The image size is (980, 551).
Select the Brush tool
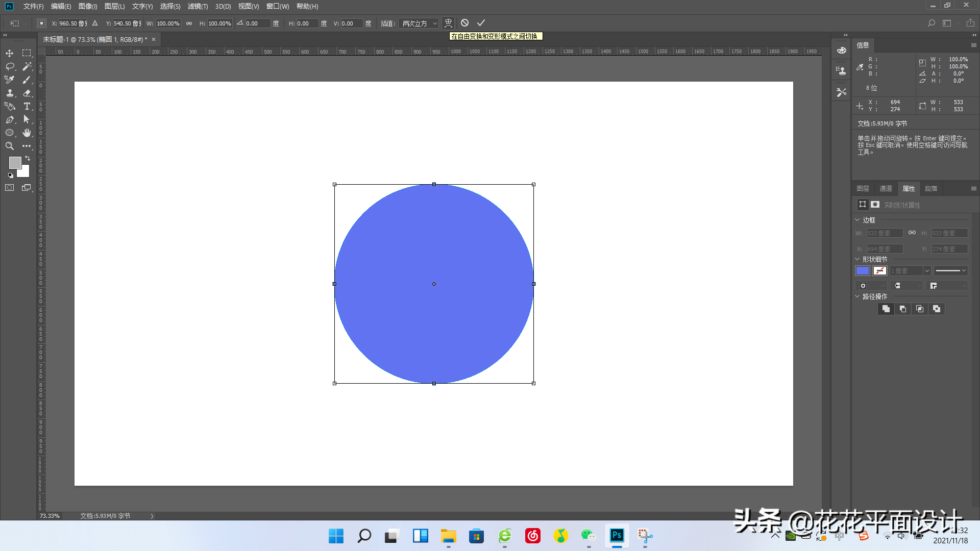click(27, 80)
